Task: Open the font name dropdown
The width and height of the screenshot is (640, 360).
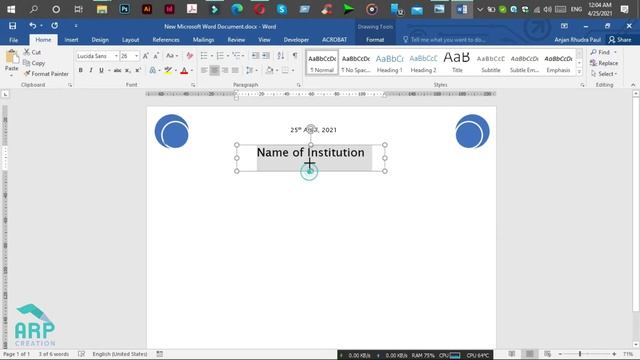Action: [116, 56]
